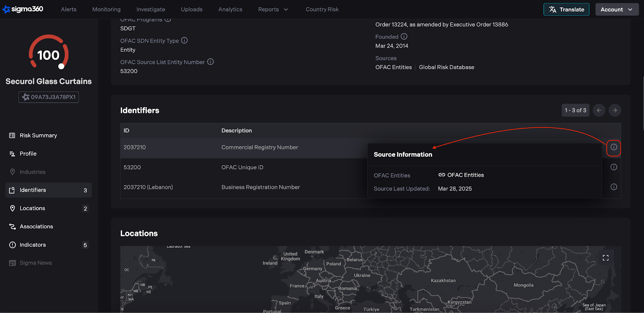The image size is (644, 313).
Task: Go to previous page of identifiers
Action: (599, 110)
